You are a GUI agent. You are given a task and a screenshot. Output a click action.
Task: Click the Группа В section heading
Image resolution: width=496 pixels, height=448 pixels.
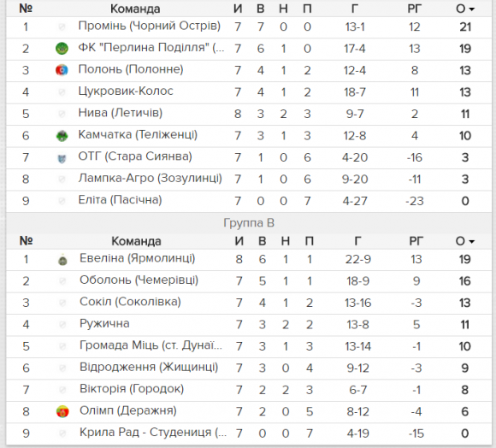[249, 223]
